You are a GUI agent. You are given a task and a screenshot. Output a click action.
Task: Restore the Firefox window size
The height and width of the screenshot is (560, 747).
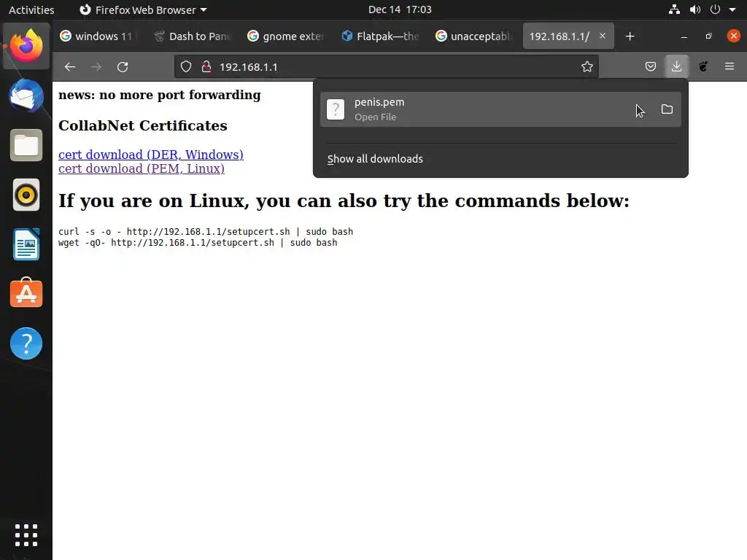[x=708, y=36]
